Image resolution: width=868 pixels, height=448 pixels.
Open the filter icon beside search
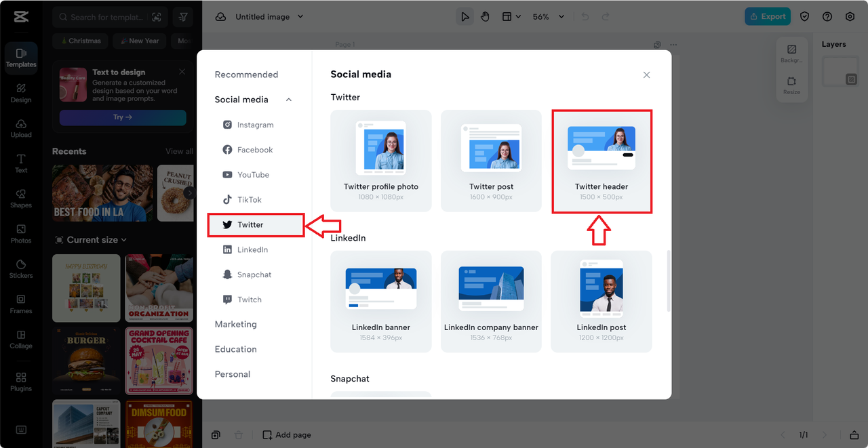(x=184, y=17)
